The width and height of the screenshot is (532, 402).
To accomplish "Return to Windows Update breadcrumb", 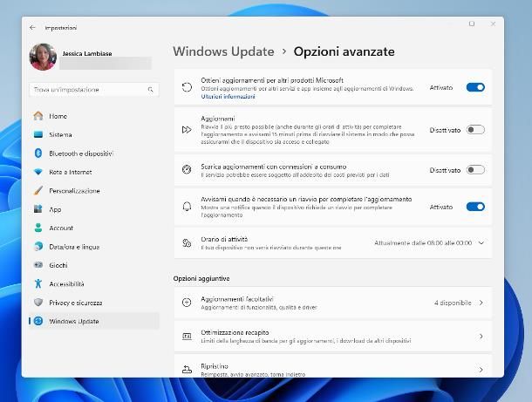I will click(x=223, y=51).
